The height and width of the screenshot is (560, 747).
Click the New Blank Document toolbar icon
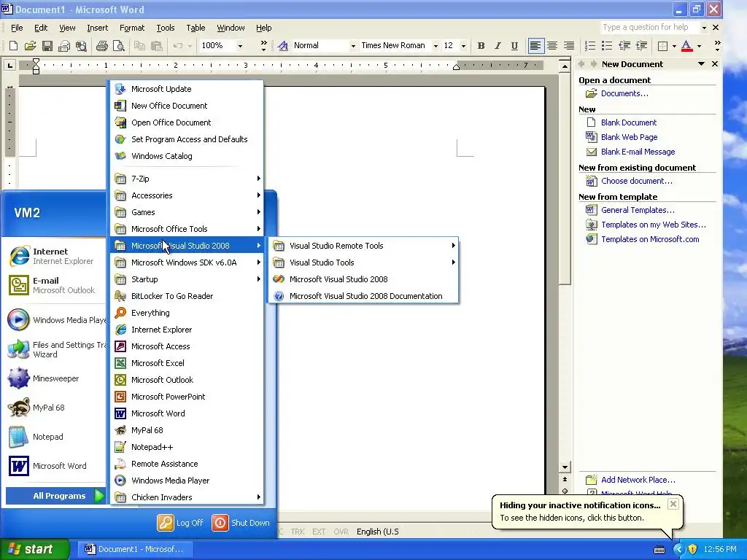pos(13,46)
